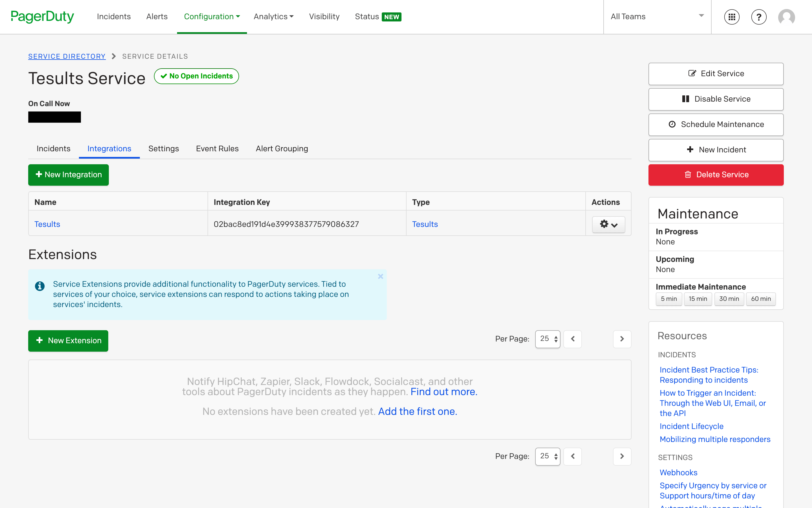Click the Disable Service button
Image resolution: width=812 pixels, height=508 pixels.
tap(716, 99)
